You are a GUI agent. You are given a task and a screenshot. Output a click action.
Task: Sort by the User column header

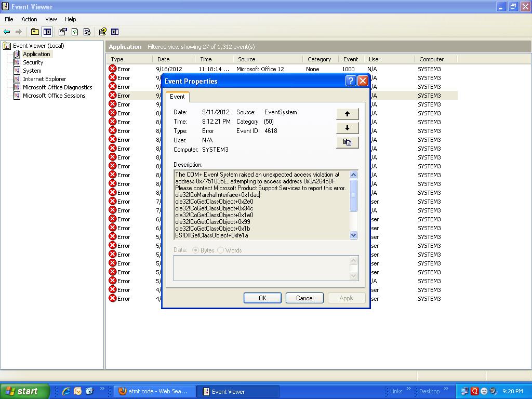point(389,59)
